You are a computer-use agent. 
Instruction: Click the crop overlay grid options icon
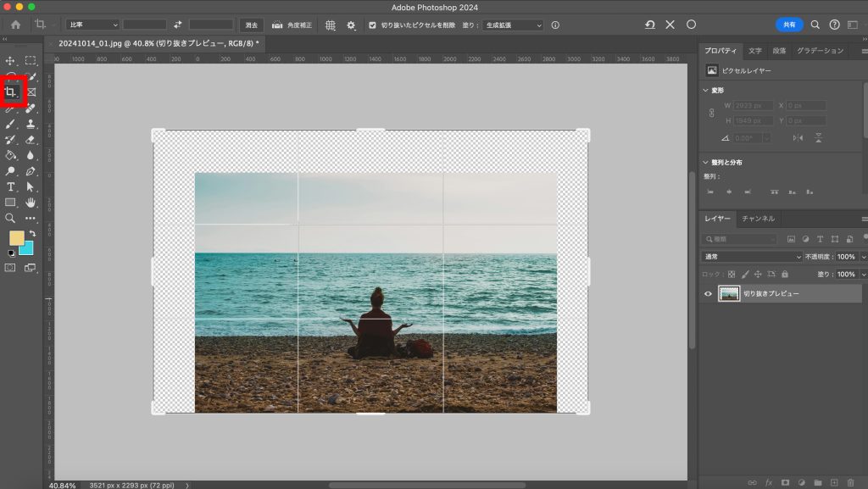click(330, 25)
